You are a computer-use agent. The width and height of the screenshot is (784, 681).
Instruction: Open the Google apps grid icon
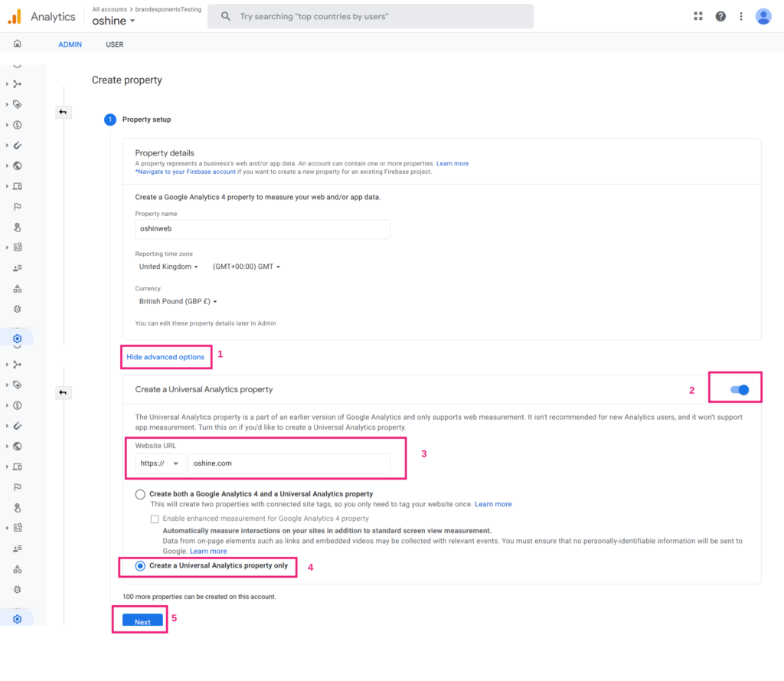[x=697, y=15]
